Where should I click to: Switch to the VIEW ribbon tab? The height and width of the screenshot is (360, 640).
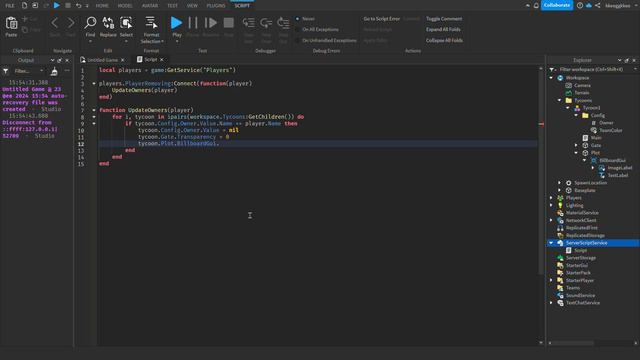pyautogui.click(x=192, y=6)
